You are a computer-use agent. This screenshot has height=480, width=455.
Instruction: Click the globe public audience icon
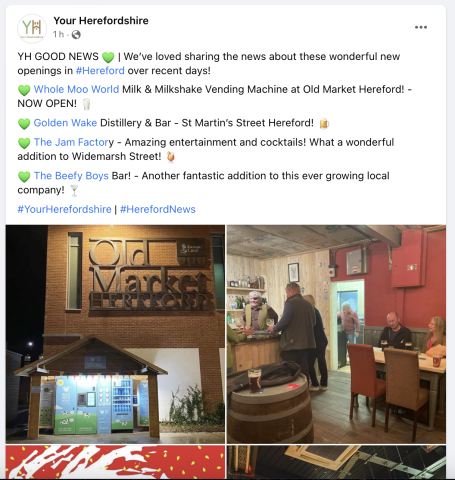[76, 34]
